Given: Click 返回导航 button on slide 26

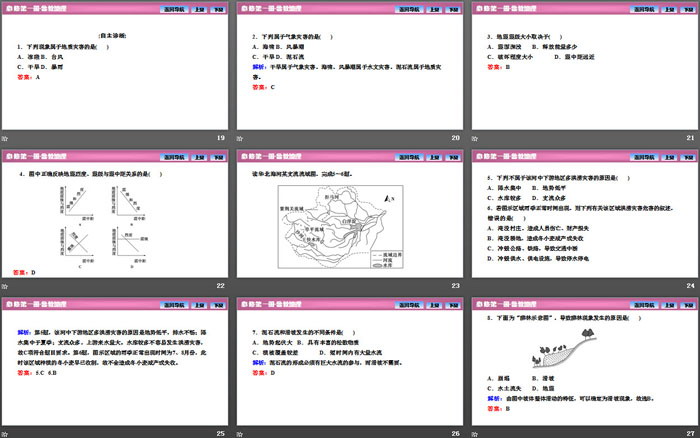Looking at the screenshot, I should 409,305.
